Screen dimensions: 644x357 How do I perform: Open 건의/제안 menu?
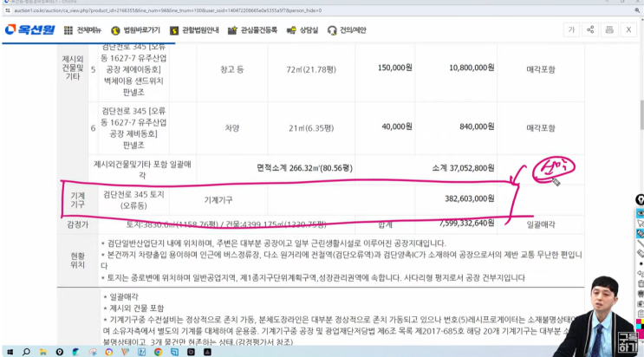[347, 30]
